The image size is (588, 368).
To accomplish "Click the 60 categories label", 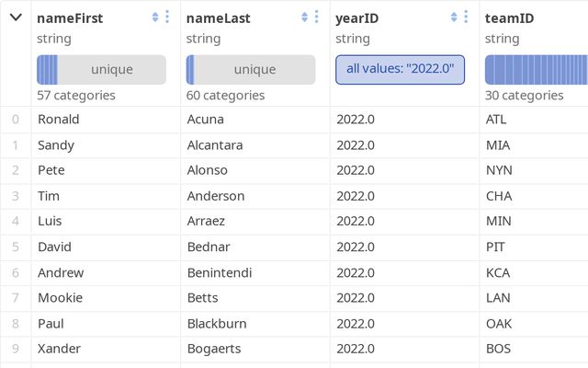I will [225, 95].
